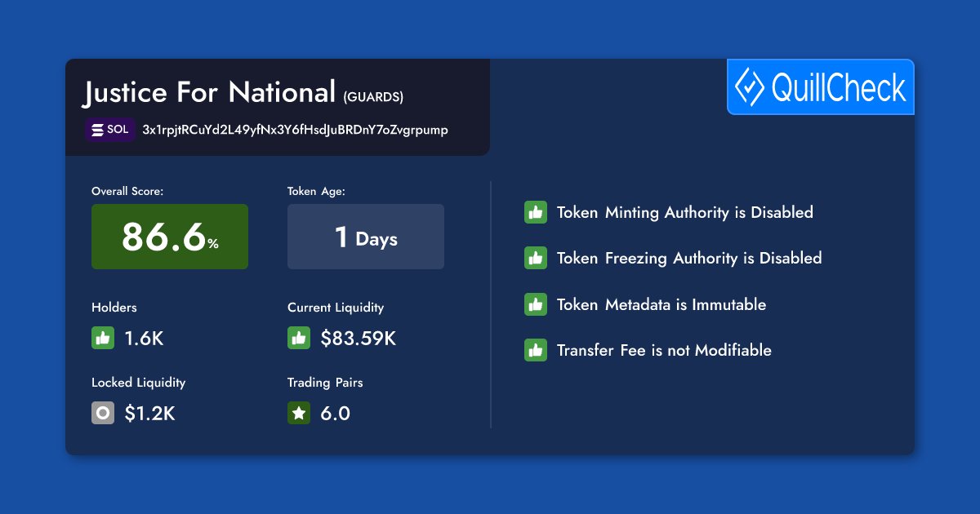Click the thumbs-up icon for Token Freezing Authority
The image size is (980, 514).
click(535, 258)
